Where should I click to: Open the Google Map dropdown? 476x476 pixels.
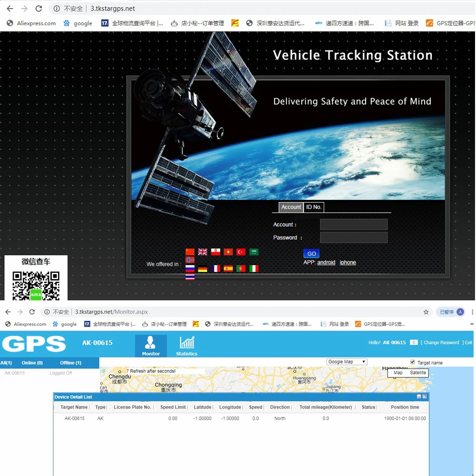(x=347, y=362)
